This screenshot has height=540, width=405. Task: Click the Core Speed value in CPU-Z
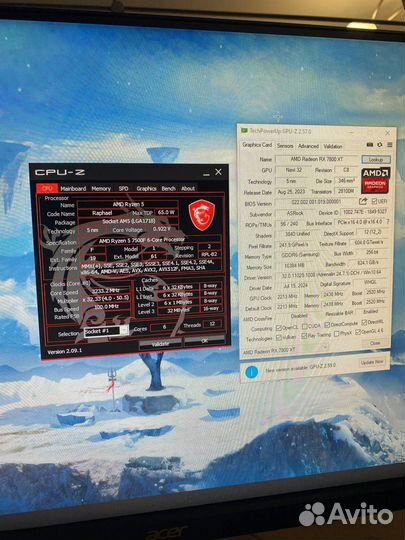click(106, 291)
